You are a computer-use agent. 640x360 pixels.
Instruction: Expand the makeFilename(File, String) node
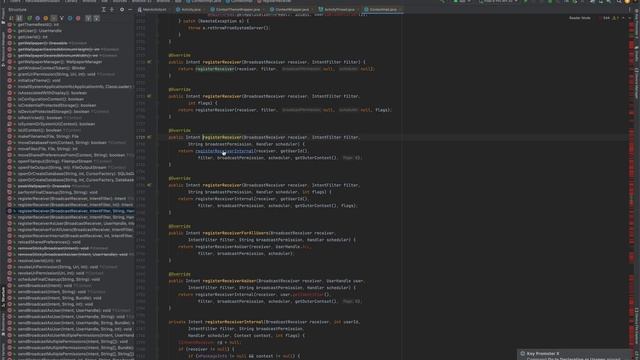click(x=15, y=136)
